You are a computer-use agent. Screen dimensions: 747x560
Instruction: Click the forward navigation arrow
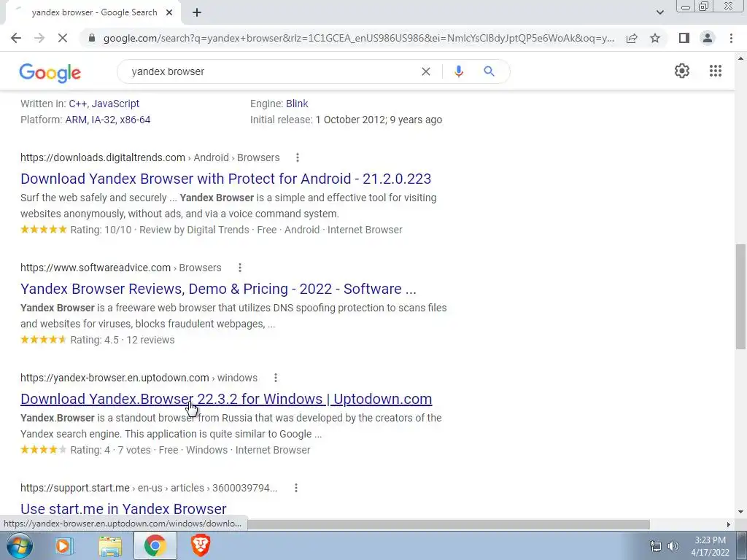pyautogui.click(x=39, y=38)
